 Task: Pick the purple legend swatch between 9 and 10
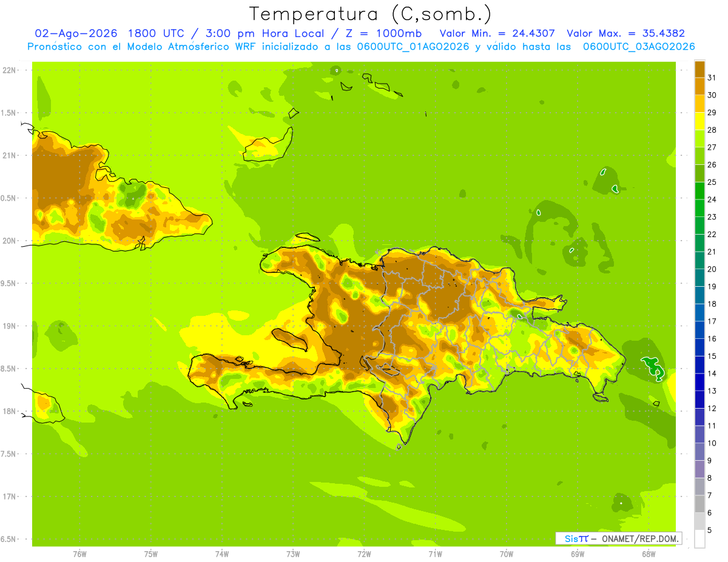699,452
